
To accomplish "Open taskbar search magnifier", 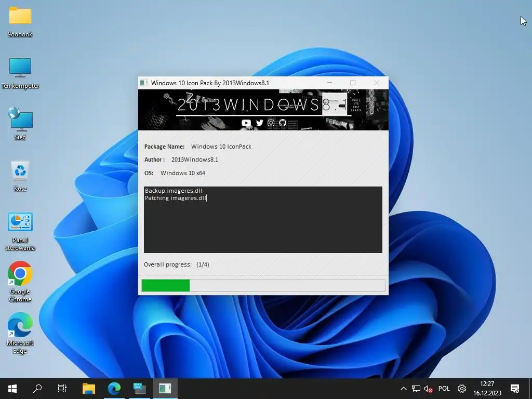I will tap(37, 389).
